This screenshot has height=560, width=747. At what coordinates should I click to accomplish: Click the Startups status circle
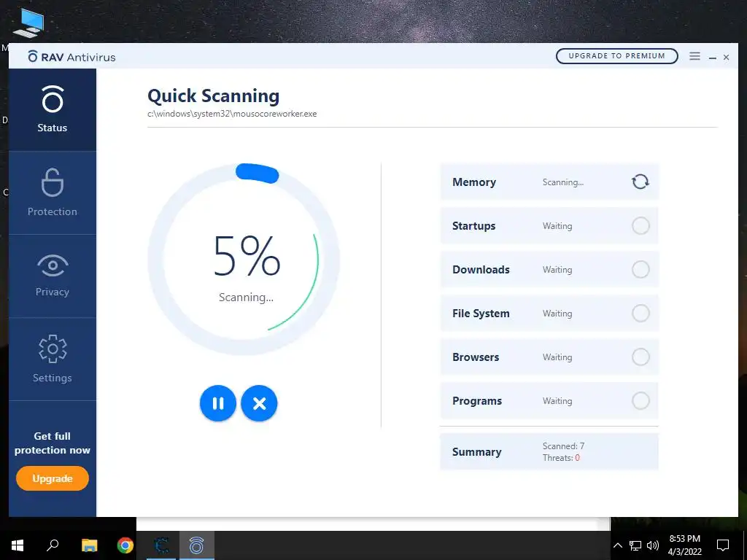tap(640, 226)
